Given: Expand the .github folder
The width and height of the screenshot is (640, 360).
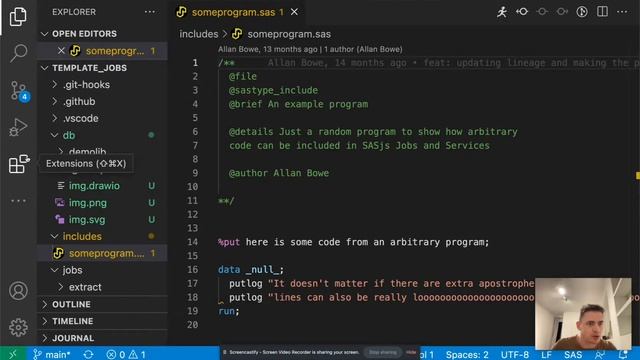Looking at the screenshot, I should pyautogui.click(x=102, y=102).
